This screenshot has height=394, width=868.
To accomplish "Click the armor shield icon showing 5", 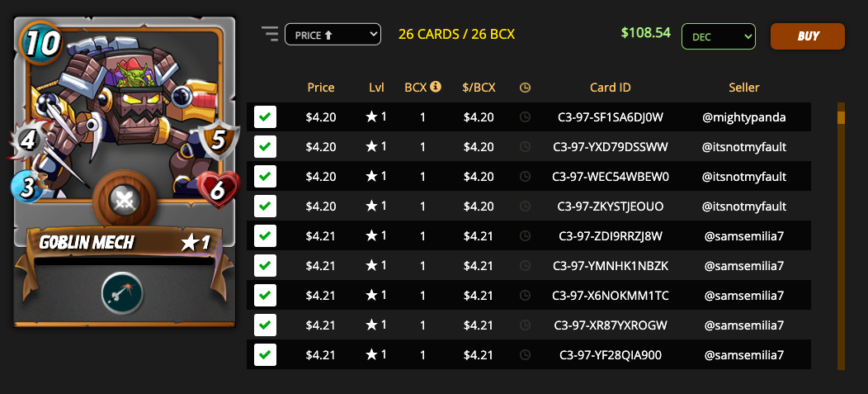I will [219, 140].
